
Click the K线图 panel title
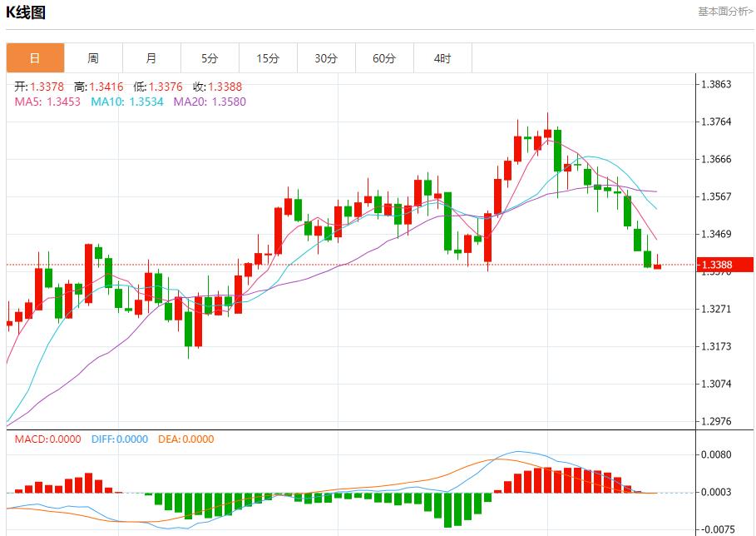[x=27, y=12]
